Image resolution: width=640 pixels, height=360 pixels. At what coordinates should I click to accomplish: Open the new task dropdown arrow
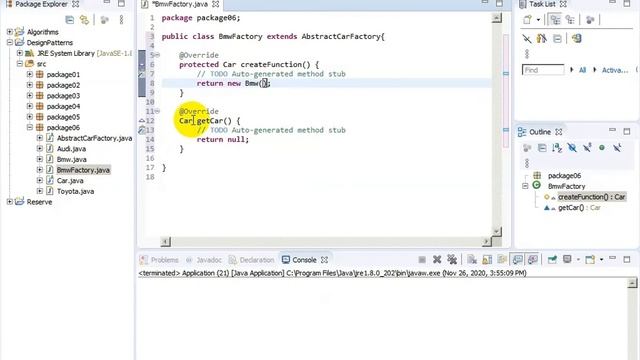click(x=538, y=20)
